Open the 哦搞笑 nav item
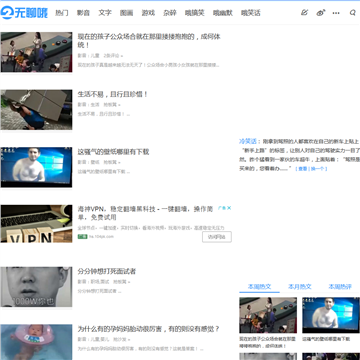The width and height of the screenshot is (360, 360). point(195,13)
